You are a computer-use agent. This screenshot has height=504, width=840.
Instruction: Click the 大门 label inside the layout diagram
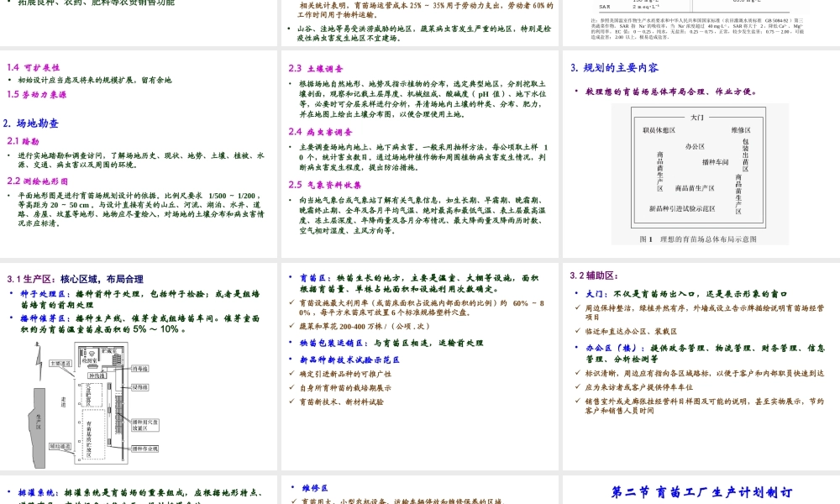click(697, 117)
